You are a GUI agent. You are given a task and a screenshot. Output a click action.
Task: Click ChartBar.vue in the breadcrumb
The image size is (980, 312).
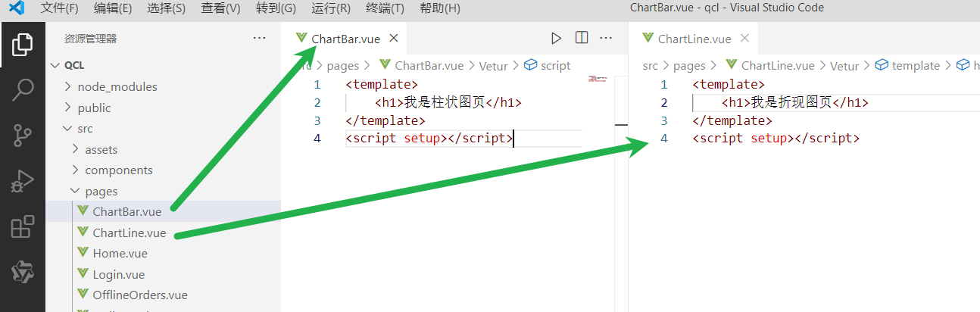click(x=422, y=66)
